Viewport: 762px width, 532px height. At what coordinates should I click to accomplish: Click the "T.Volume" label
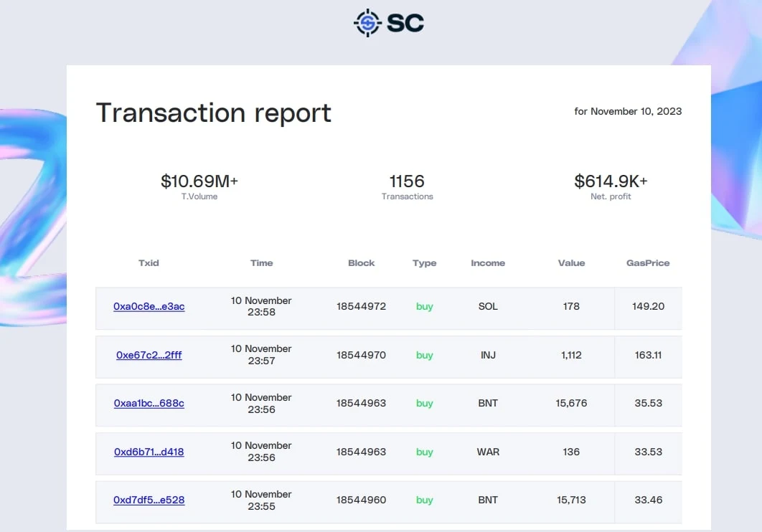pyautogui.click(x=199, y=196)
